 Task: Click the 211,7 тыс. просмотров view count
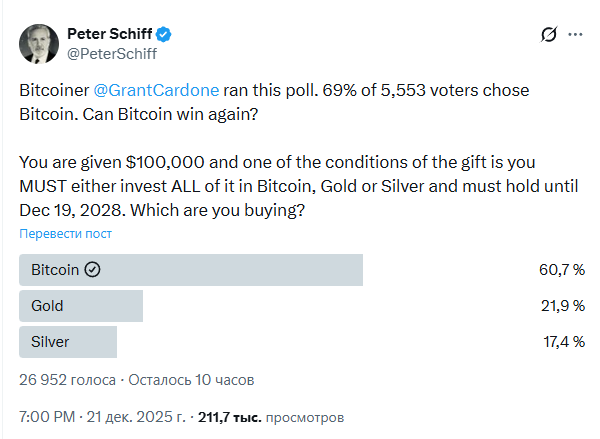click(x=272, y=416)
